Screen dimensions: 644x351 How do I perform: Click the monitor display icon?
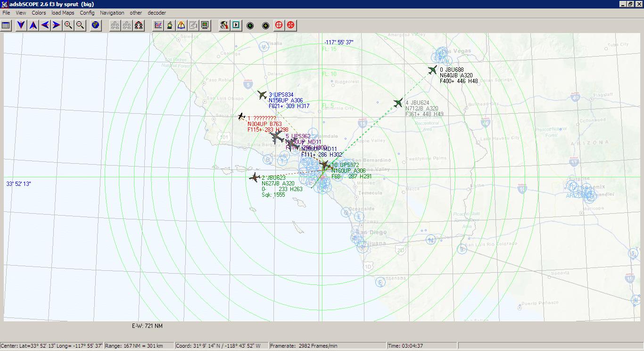[205, 25]
